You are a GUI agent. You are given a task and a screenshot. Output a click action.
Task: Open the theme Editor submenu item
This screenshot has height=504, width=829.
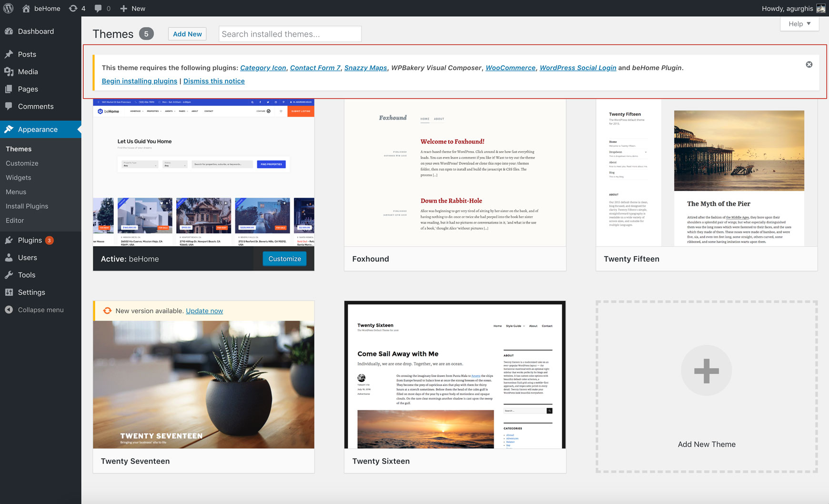tap(15, 220)
